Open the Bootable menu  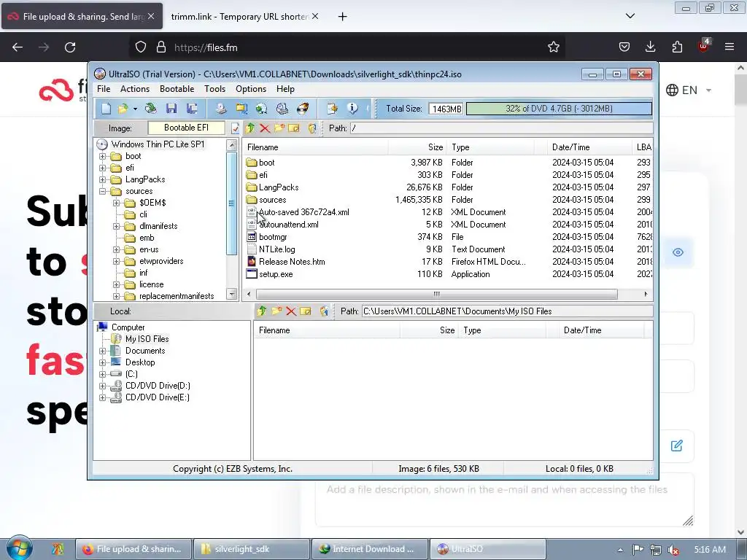pos(177,89)
